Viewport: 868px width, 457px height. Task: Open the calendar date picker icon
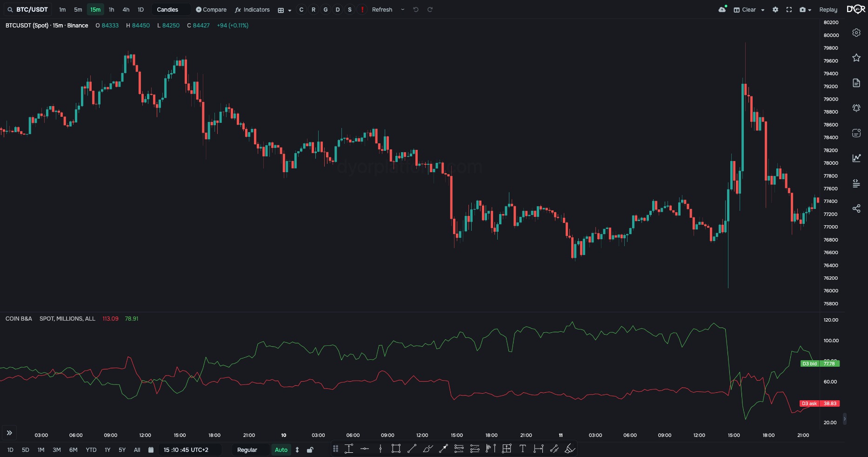(x=151, y=450)
